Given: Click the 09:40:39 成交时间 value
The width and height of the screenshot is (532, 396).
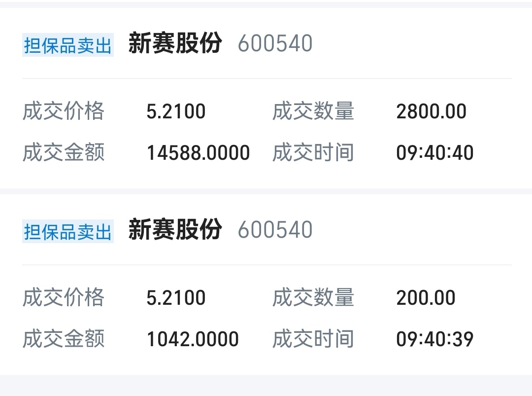Looking at the screenshot, I should [434, 339].
